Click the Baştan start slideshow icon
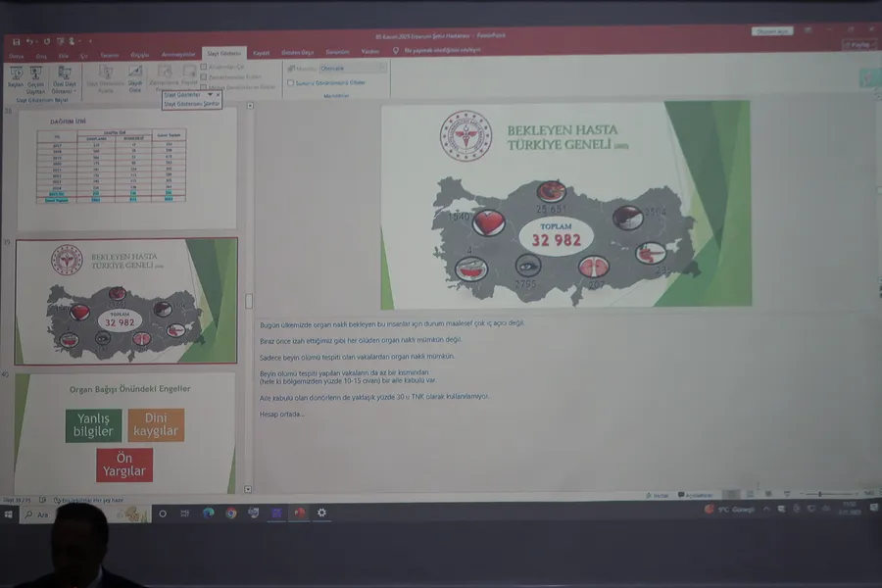This screenshot has width=882, height=588. point(15,75)
